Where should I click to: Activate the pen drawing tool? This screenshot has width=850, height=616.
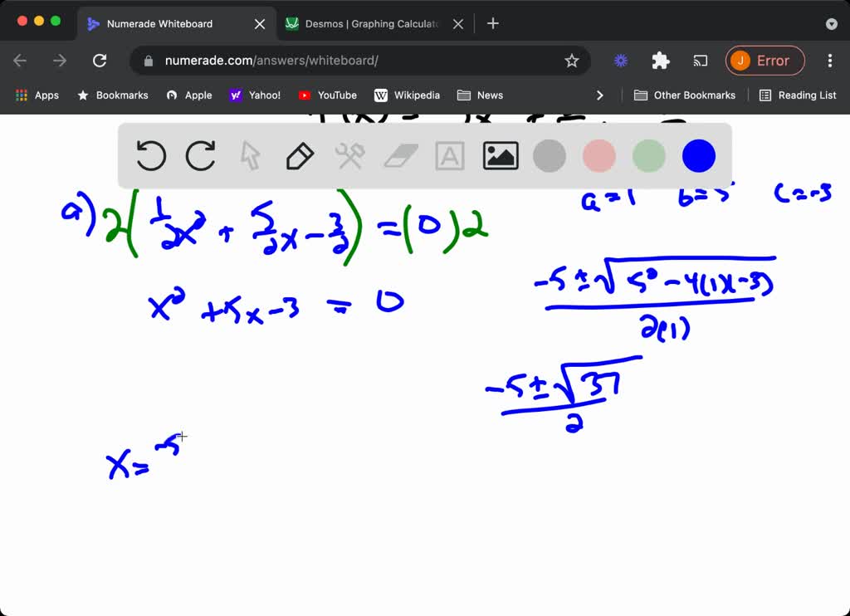[300, 155]
